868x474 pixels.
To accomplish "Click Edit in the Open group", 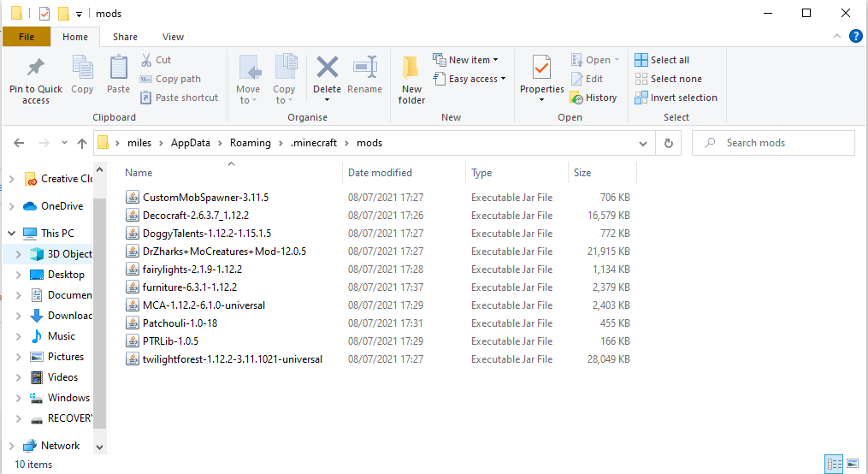I will coord(587,79).
